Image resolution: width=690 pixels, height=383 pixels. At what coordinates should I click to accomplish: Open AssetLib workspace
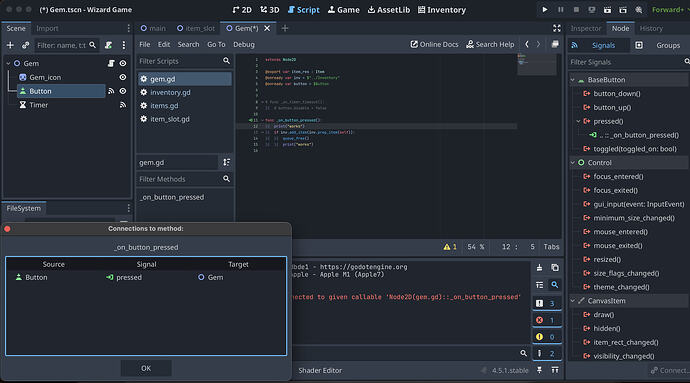(389, 10)
